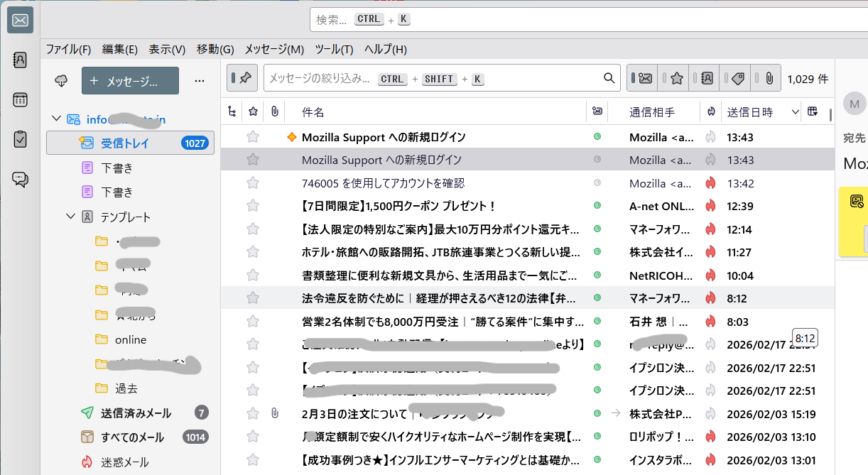Image resolution: width=868 pixels, height=475 pixels.
Task: Click junk flame on the 746005 confirmation mail
Action: tap(710, 183)
